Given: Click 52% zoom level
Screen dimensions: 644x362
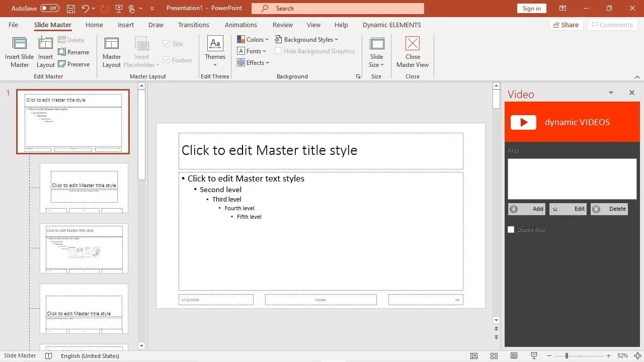Looking at the screenshot, I should [x=623, y=356].
